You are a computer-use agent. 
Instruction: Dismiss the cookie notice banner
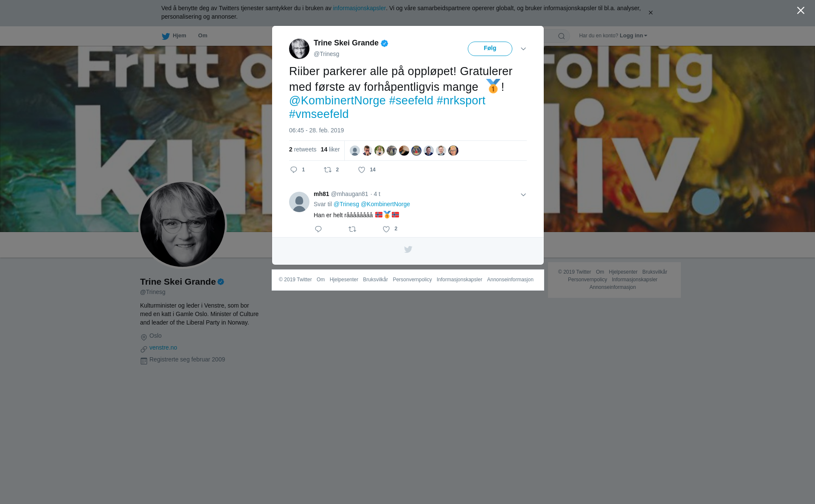pos(651,13)
